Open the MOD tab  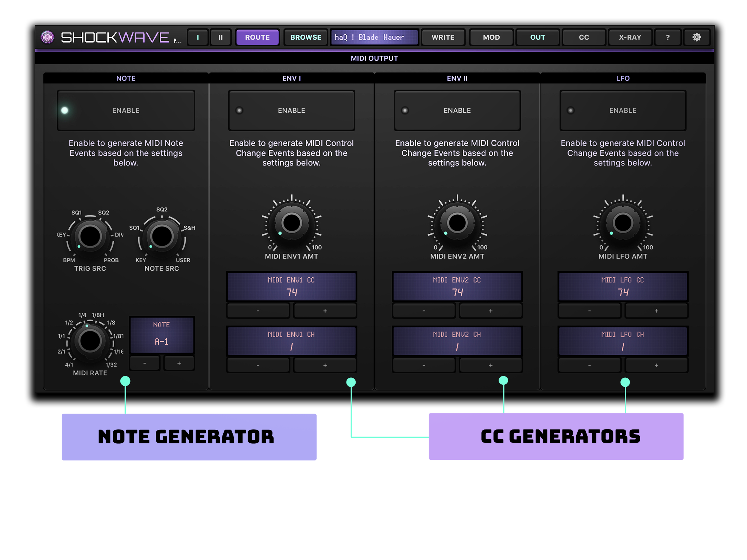[491, 37]
